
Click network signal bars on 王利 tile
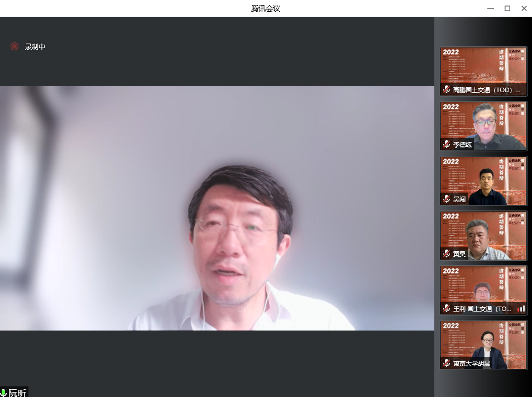[520, 309]
